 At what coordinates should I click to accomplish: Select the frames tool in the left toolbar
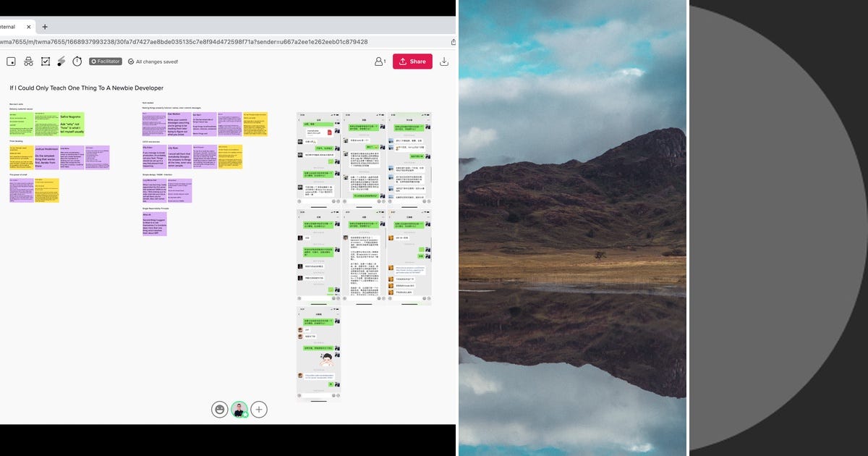tap(11, 62)
